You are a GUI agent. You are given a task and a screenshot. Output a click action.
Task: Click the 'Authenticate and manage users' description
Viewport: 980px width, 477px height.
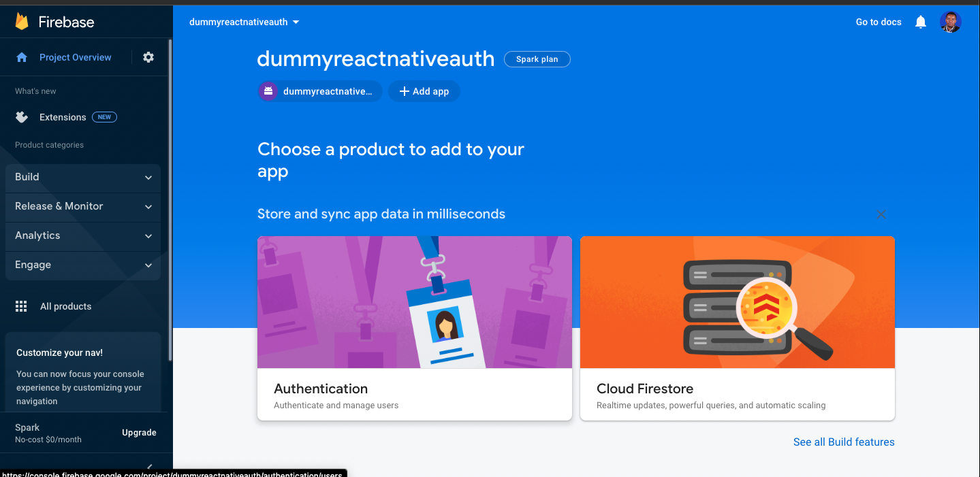(x=336, y=406)
